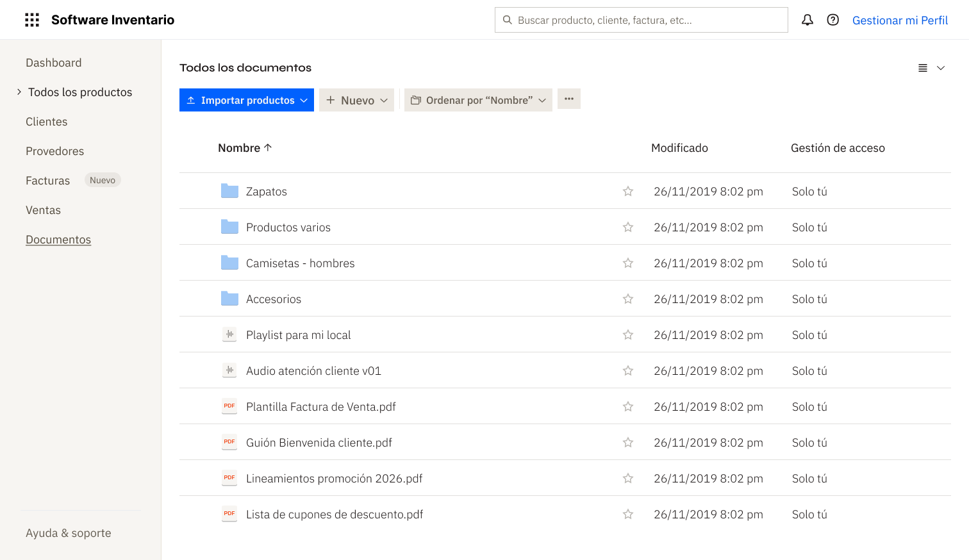Click the audio icon for Playlist para mi local
969x560 pixels.
coord(229,334)
